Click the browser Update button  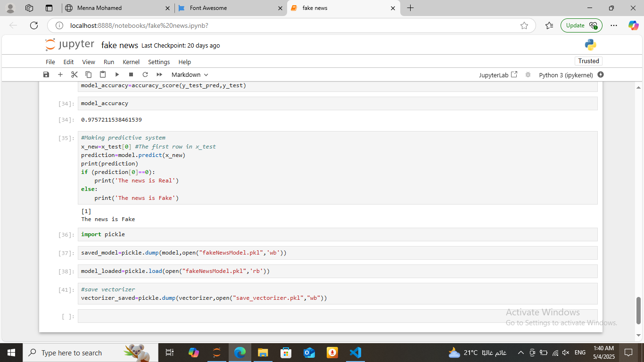581,25
